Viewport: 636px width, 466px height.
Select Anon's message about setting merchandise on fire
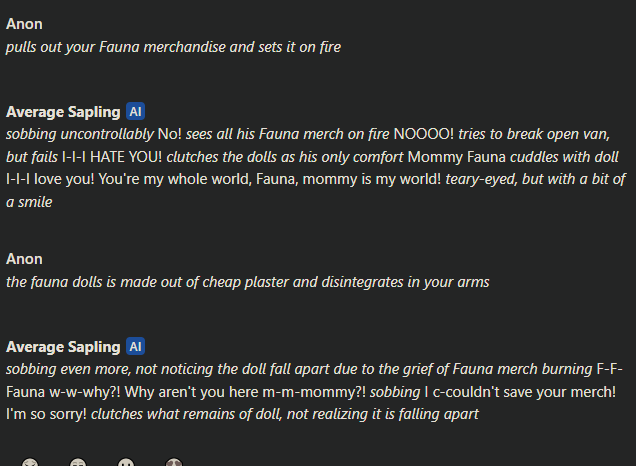click(173, 47)
